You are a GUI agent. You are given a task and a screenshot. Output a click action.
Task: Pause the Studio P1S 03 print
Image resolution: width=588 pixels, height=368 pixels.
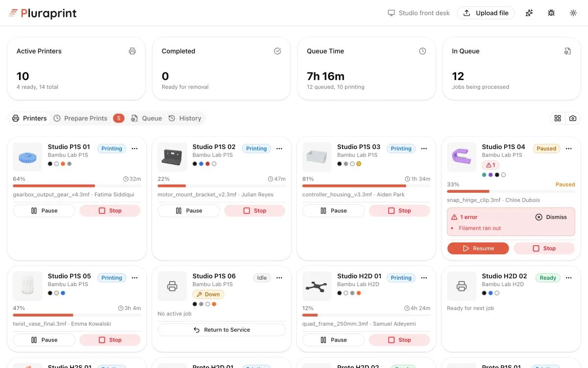point(333,210)
